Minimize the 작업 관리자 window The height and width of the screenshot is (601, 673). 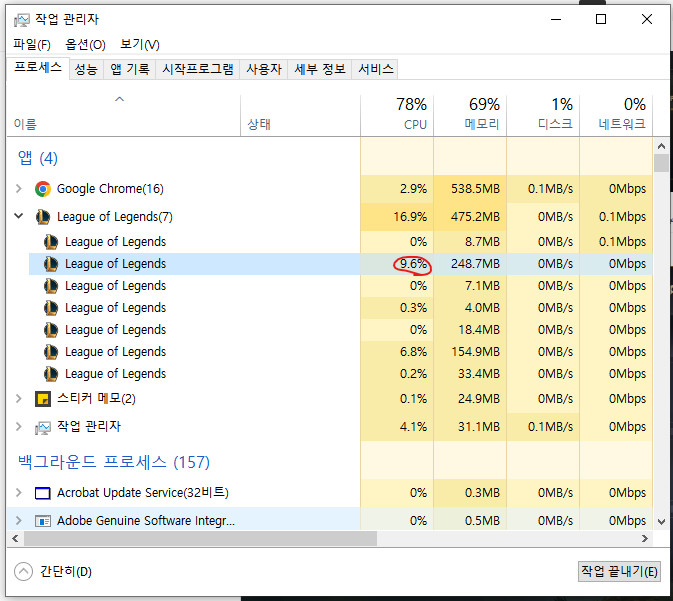(556, 19)
